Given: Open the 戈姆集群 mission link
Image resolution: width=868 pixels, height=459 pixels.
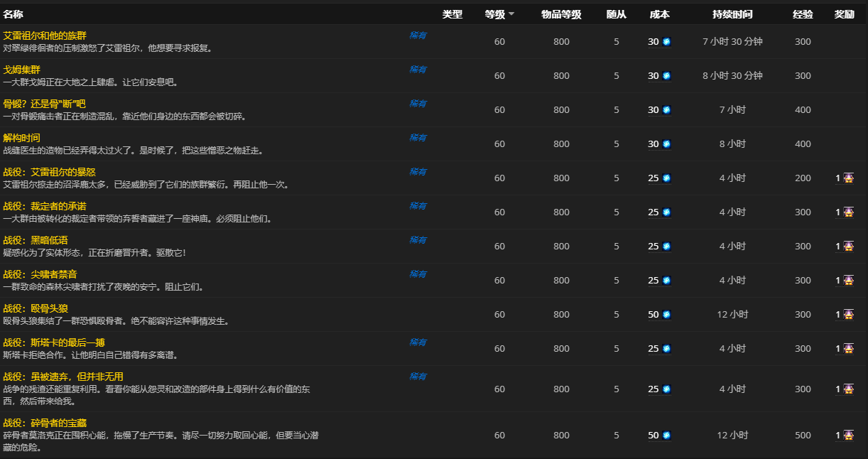Looking at the screenshot, I should pyautogui.click(x=22, y=70).
